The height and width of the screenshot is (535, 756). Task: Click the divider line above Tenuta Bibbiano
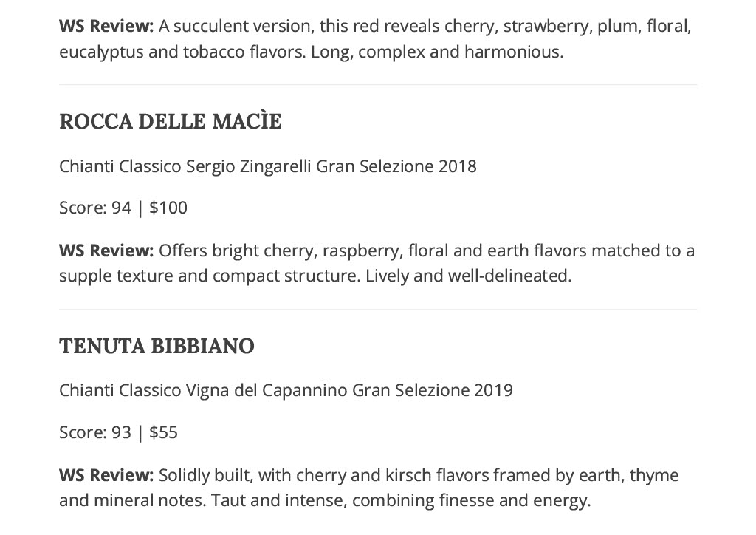(x=378, y=309)
